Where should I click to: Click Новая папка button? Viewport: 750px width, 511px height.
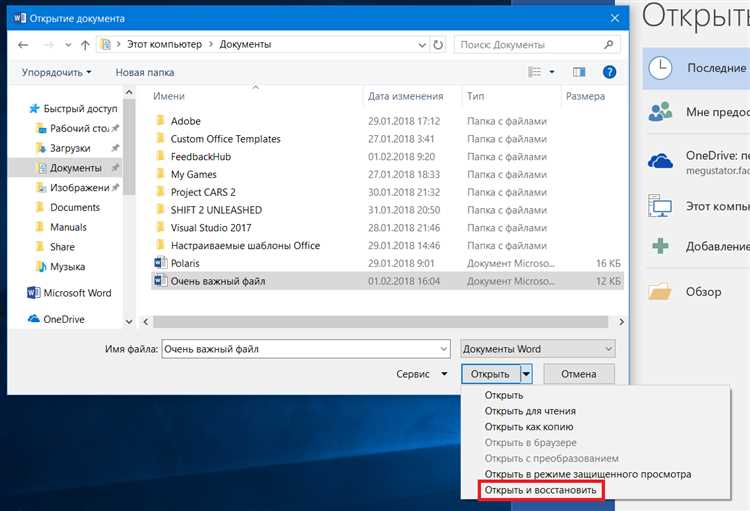[x=145, y=72]
